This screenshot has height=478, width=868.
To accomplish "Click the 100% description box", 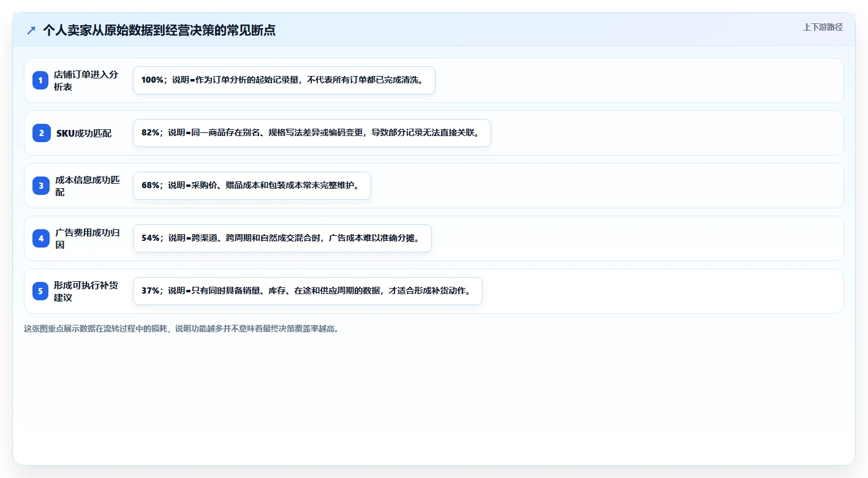I will pyautogui.click(x=284, y=80).
